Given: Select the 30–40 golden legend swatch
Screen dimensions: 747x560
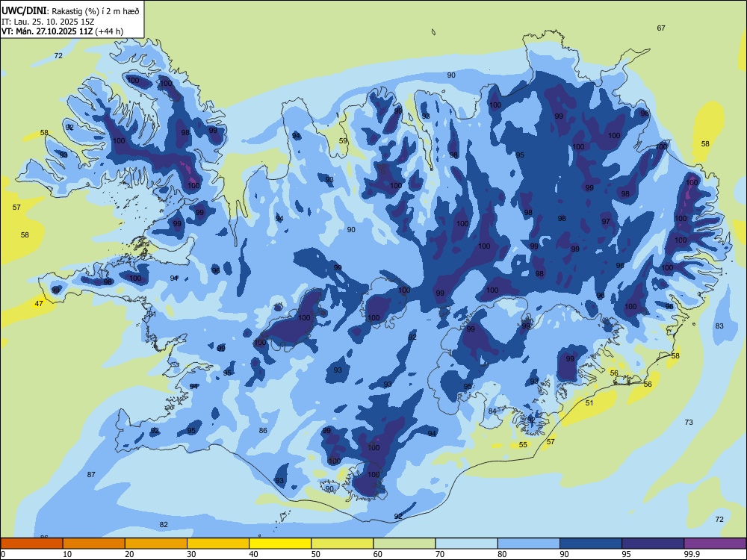Looking at the screenshot, I should point(218,544).
